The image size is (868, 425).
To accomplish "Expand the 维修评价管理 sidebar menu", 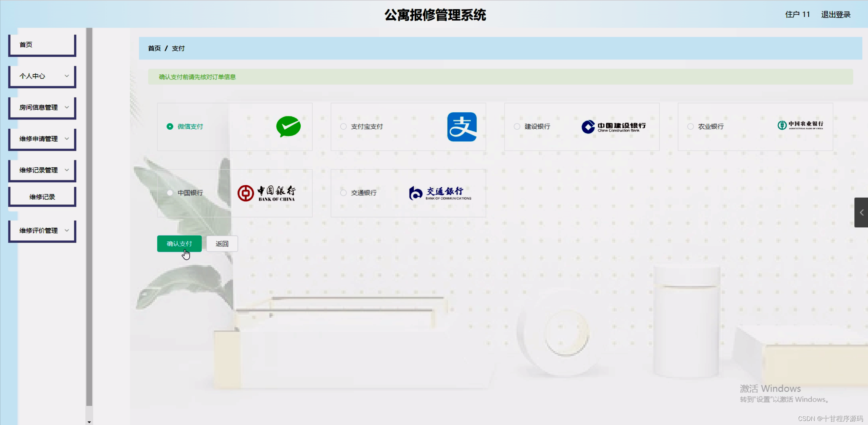I will (42, 230).
